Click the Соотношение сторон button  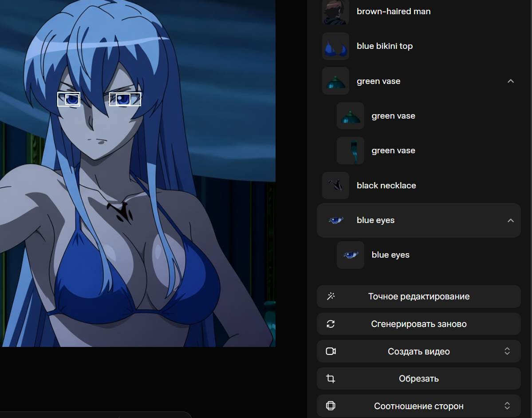[419, 406]
